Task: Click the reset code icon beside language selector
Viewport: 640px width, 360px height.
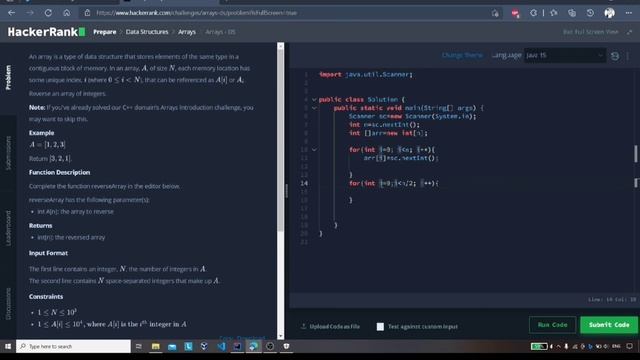Action: (x=615, y=56)
